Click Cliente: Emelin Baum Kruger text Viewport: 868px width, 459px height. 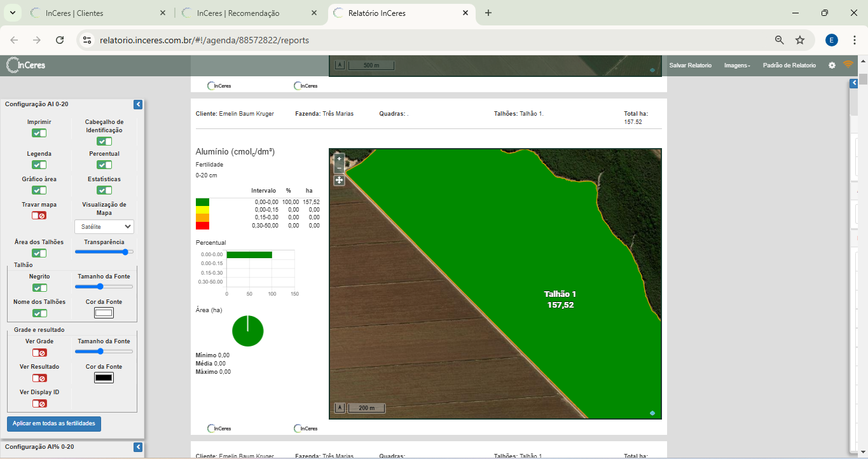[235, 114]
